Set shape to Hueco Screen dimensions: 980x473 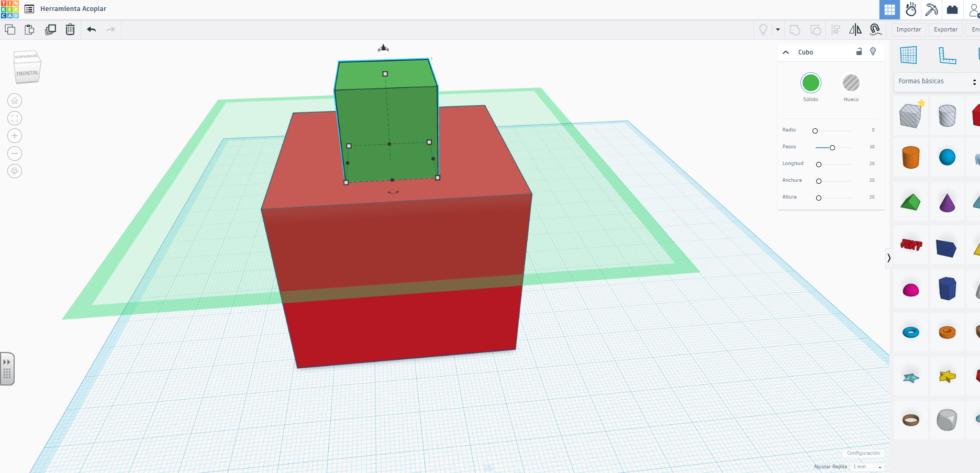(x=851, y=83)
